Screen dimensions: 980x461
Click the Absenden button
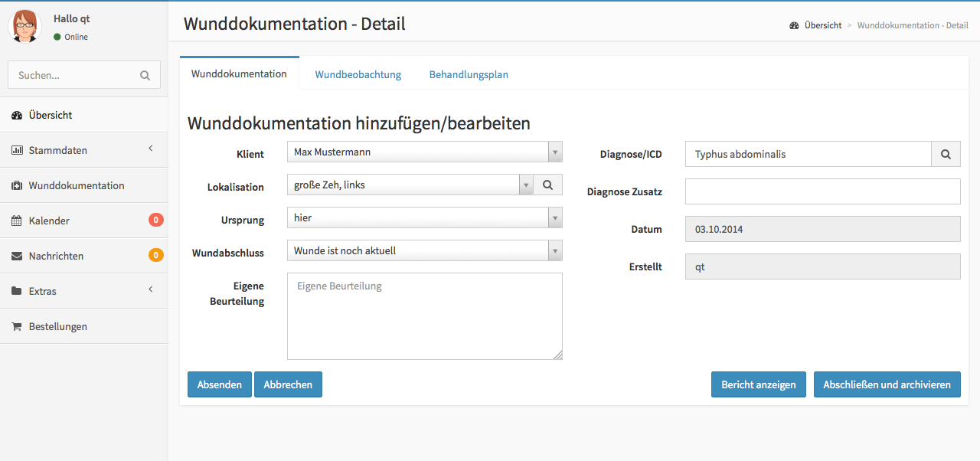coord(220,384)
